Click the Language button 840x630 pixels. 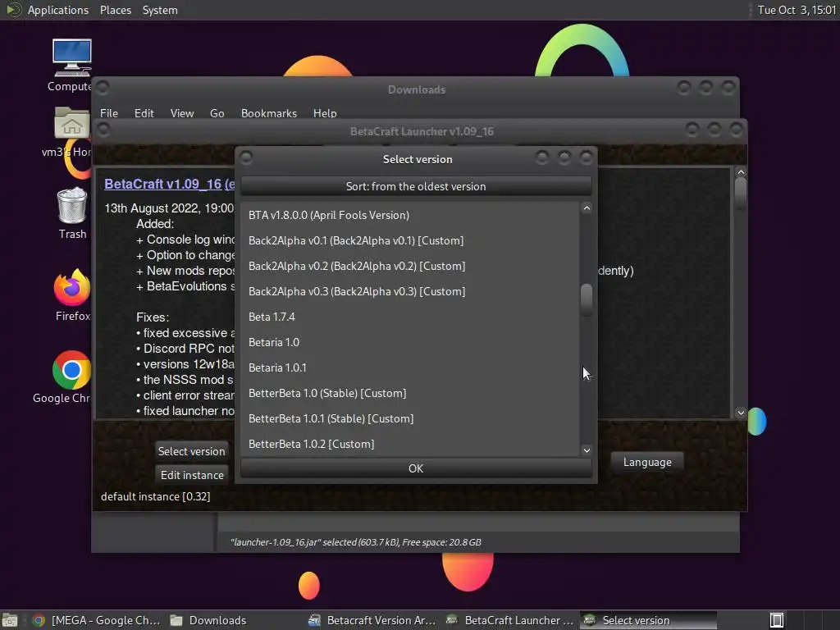(x=647, y=462)
